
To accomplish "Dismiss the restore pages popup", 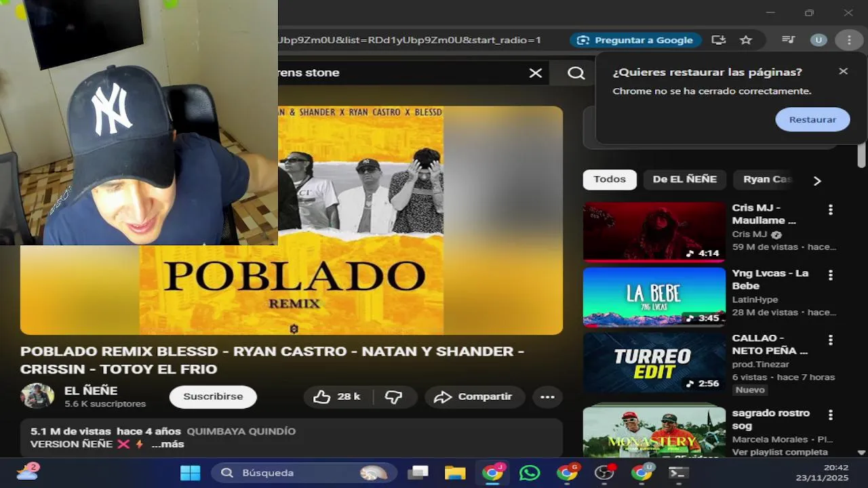I will coord(843,71).
